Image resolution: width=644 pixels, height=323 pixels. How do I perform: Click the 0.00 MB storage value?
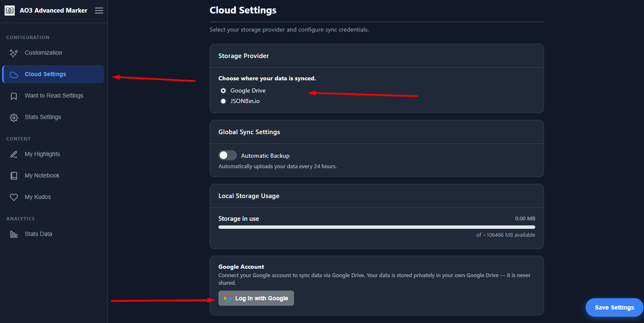point(525,219)
